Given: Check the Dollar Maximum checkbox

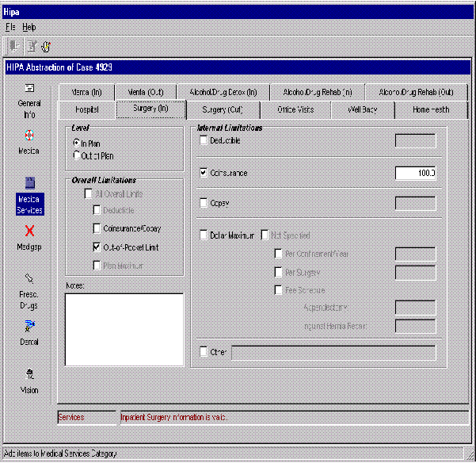Looking at the screenshot, I should click(x=204, y=235).
